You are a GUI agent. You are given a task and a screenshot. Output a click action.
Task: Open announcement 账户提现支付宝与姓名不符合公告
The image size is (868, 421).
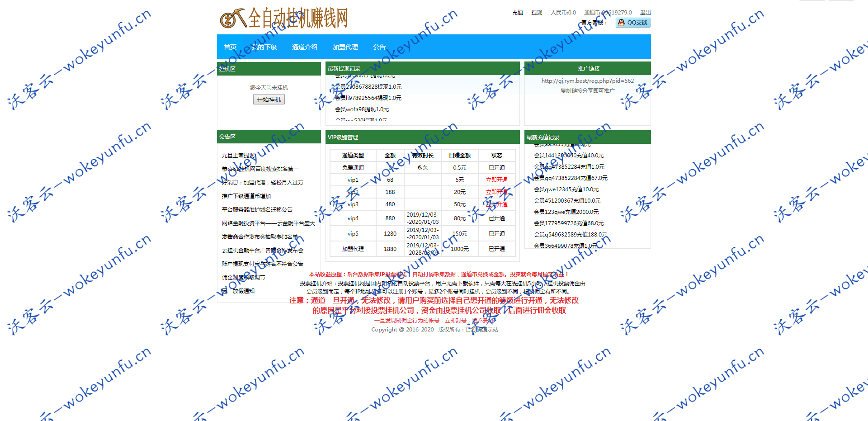point(263,264)
